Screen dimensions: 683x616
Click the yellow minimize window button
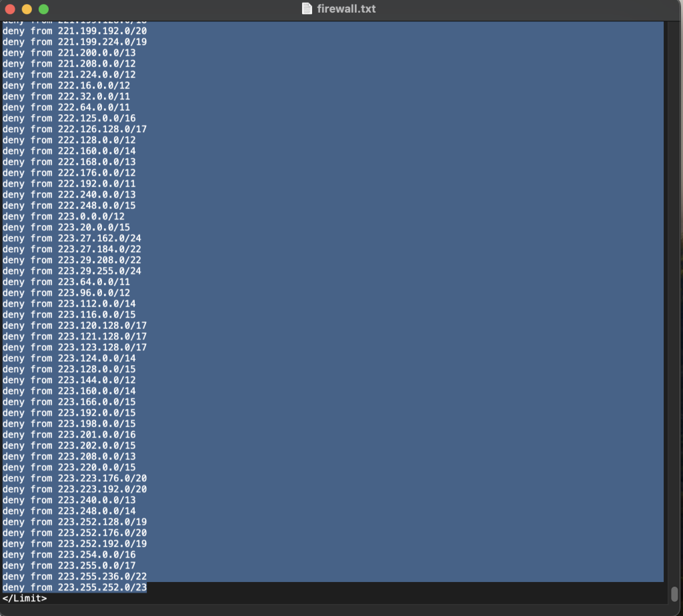(x=27, y=9)
